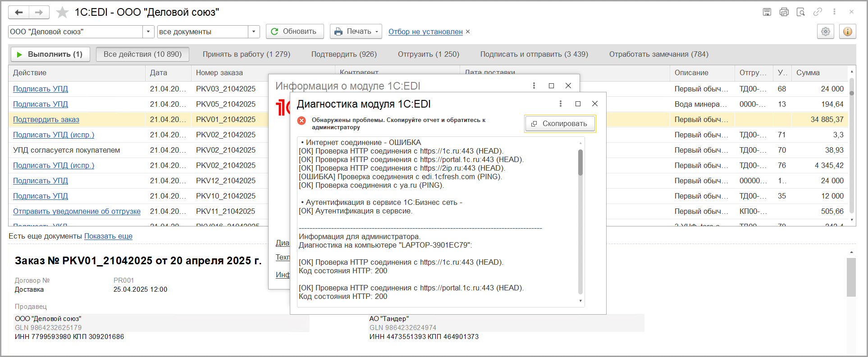The height and width of the screenshot is (357, 868).
Task: Sort by the Сумма column header
Action: click(820, 72)
